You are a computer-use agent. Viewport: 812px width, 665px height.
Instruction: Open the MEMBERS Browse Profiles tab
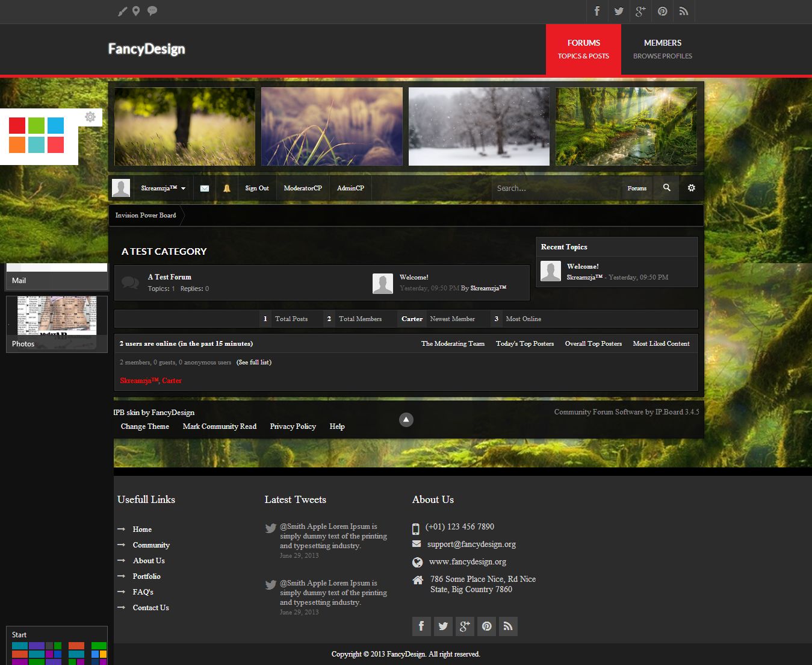coord(662,49)
